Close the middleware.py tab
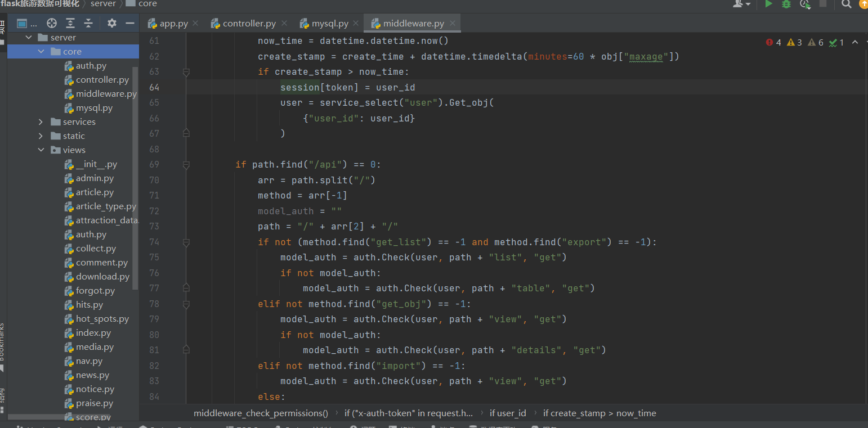Screen dimensions: 868x428 pyautogui.click(x=453, y=24)
